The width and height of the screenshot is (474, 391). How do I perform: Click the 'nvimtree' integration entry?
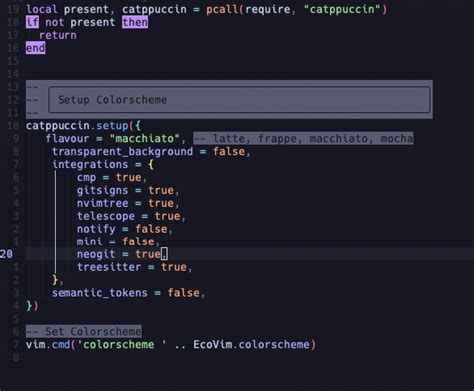[102, 203]
